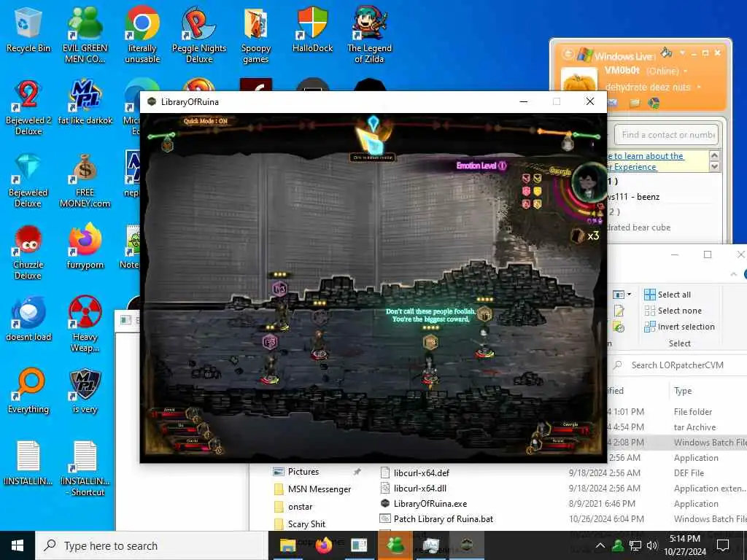Open the Peggle Nights Deluxe desktop shortcut
This screenshot has height=560, width=747.
(199, 34)
